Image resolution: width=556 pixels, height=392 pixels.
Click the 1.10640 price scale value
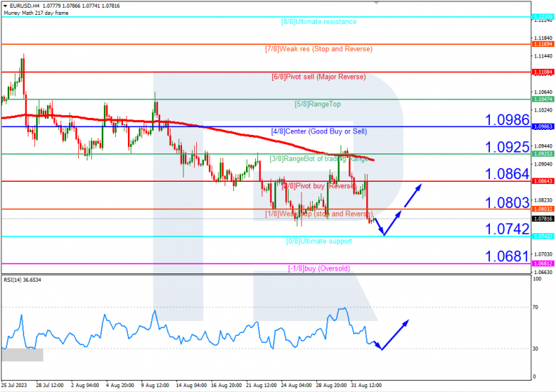(543, 92)
